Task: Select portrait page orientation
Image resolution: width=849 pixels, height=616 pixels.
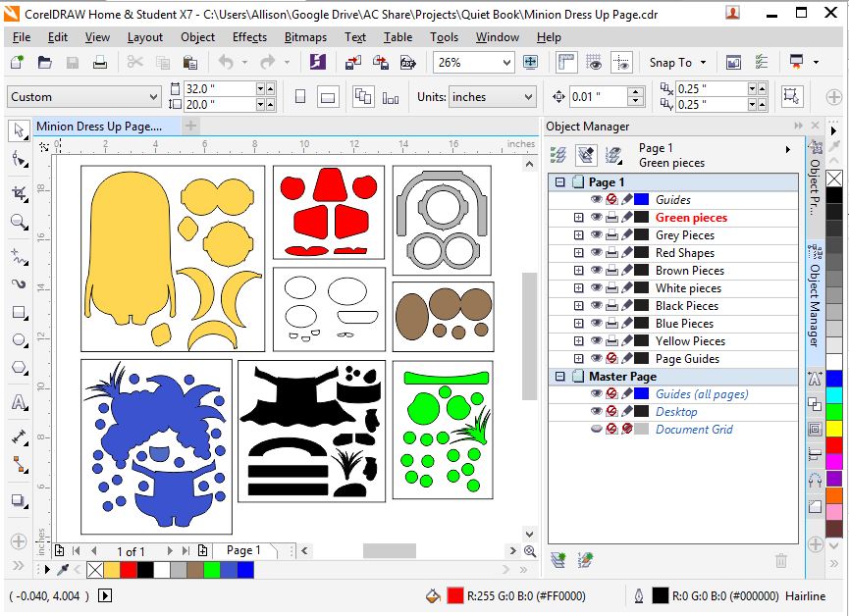Action: pos(300,97)
